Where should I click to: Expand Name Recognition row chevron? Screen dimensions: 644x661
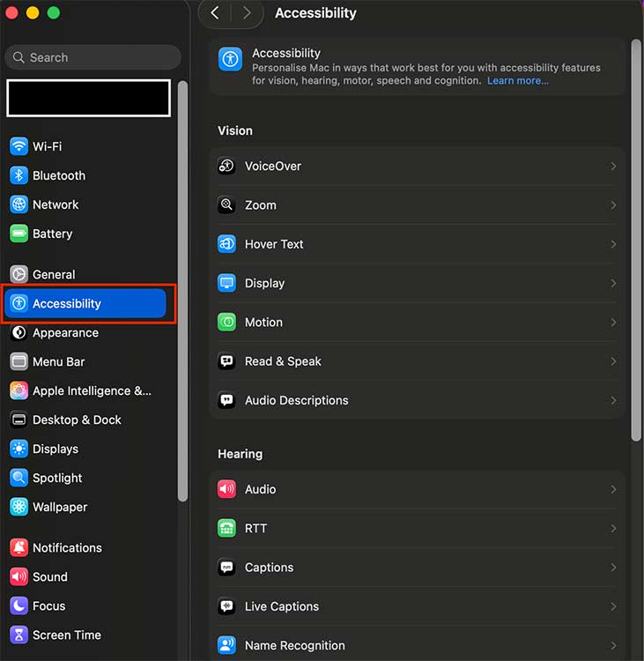point(613,646)
